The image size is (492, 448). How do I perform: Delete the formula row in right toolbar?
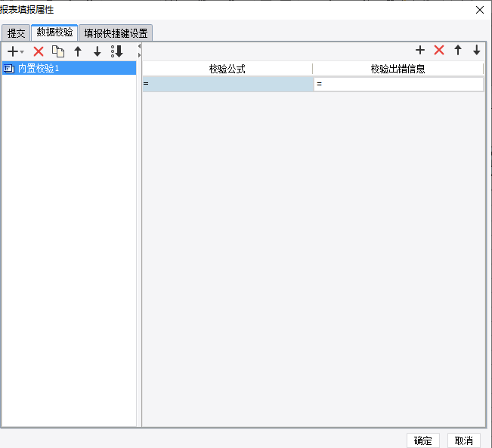click(439, 50)
